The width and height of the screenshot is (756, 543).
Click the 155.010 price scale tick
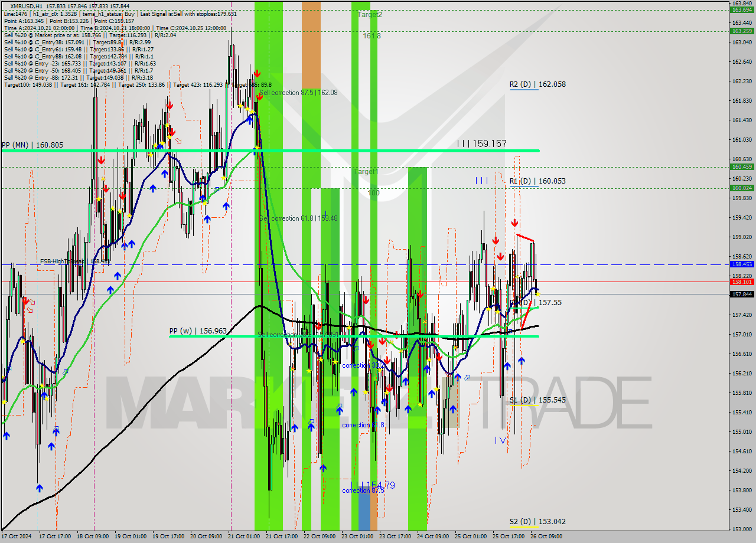[742, 431]
